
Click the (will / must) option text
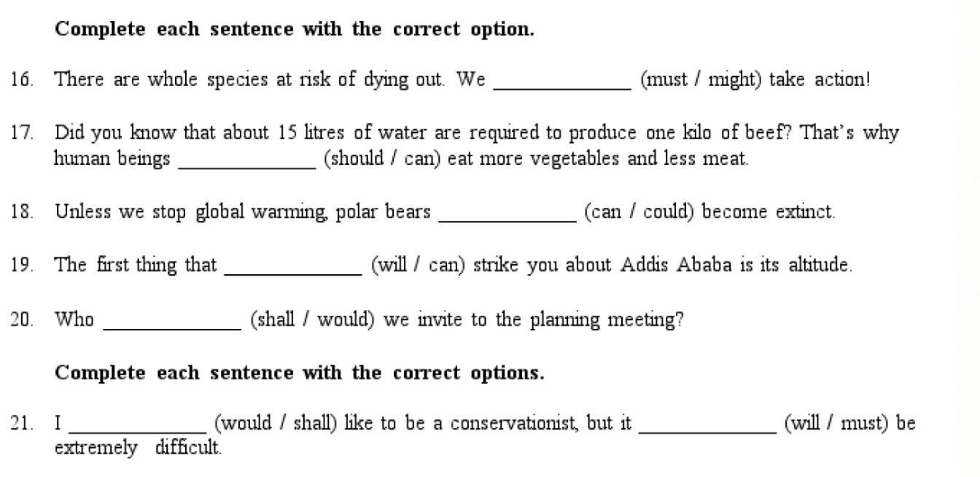point(837,423)
